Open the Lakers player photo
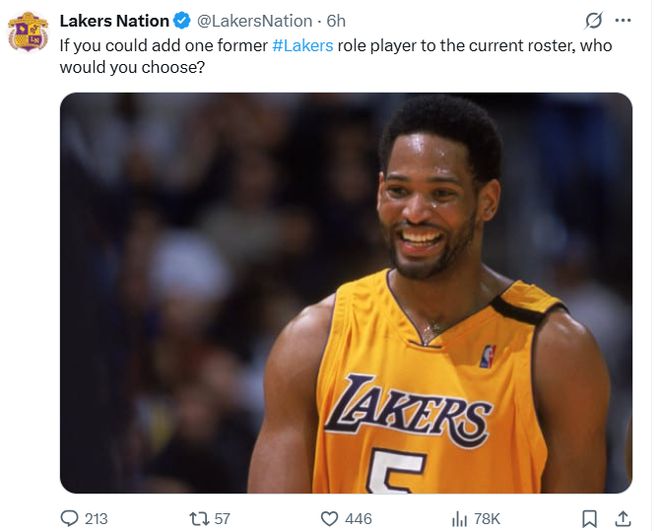Viewport: 660px width, 531px height. pyautogui.click(x=346, y=293)
